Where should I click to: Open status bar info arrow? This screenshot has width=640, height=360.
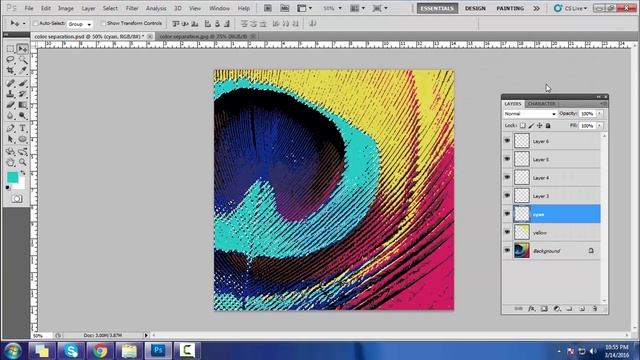(x=146, y=336)
